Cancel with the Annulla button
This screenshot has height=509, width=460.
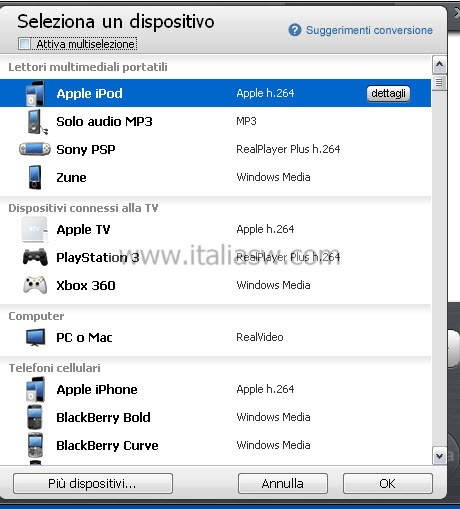click(283, 483)
